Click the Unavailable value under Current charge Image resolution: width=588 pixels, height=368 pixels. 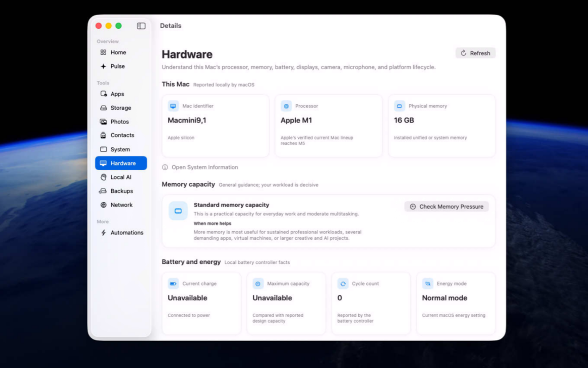click(187, 298)
